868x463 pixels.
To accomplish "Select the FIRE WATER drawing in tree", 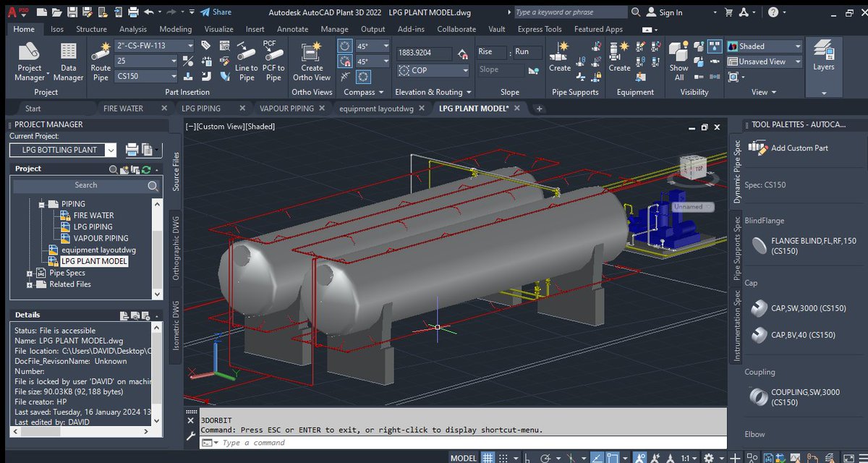I will (x=93, y=216).
